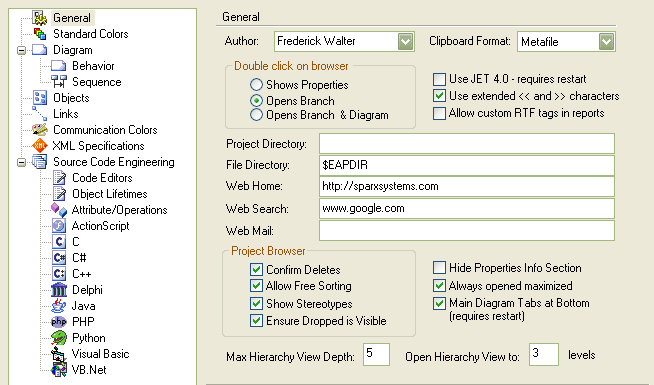The width and height of the screenshot is (654, 385).
Task: Choose the Delphi temple icon
Action: 59,290
